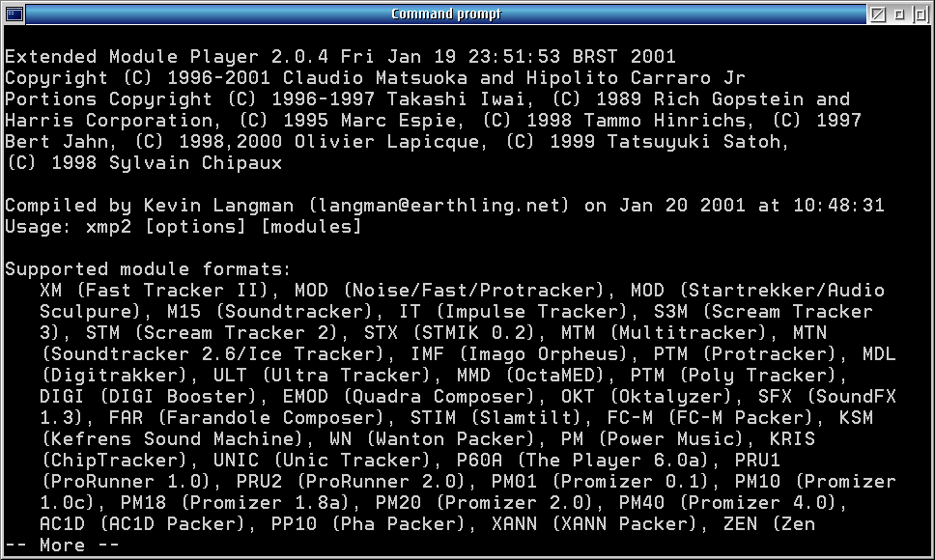The image size is (935, 560).
Task: Click the name "Tammo Hinrichs"
Action: pos(665,121)
